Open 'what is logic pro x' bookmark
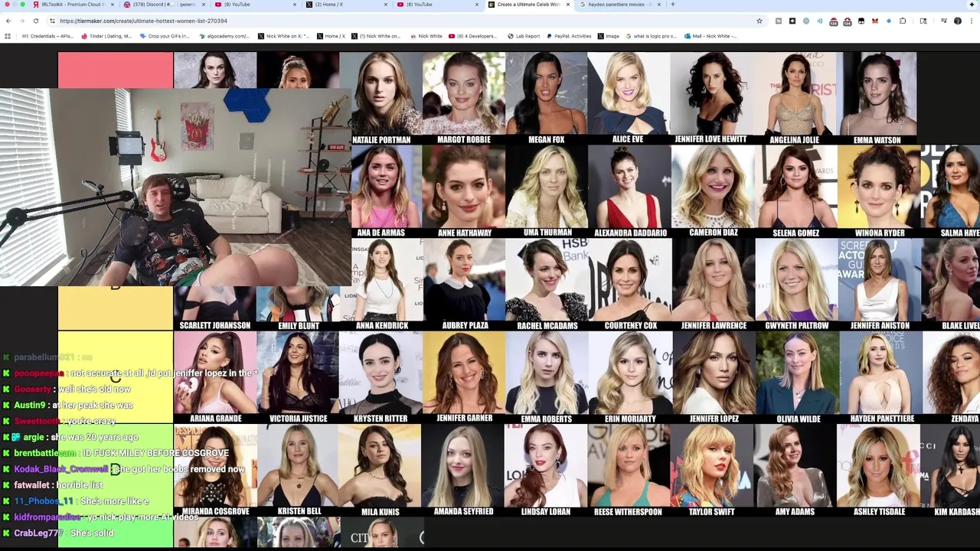This screenshot has width=980, height=551. pyautogui.click(x=652, y=36)
